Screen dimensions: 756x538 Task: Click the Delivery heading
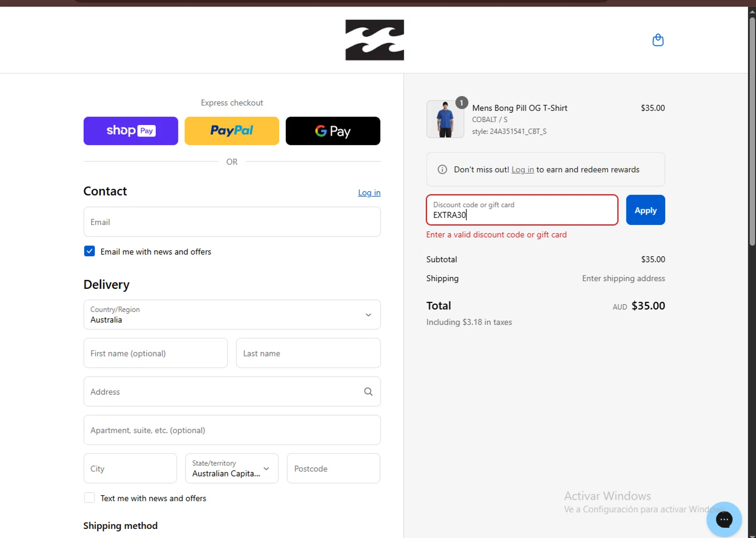pyautogui.click(x=106, y=284)
